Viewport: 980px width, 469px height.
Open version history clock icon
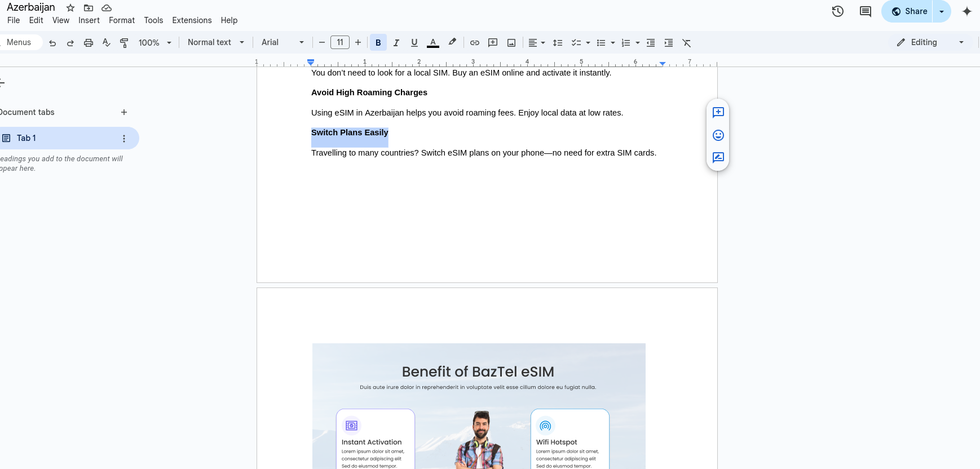coord(838,11)
